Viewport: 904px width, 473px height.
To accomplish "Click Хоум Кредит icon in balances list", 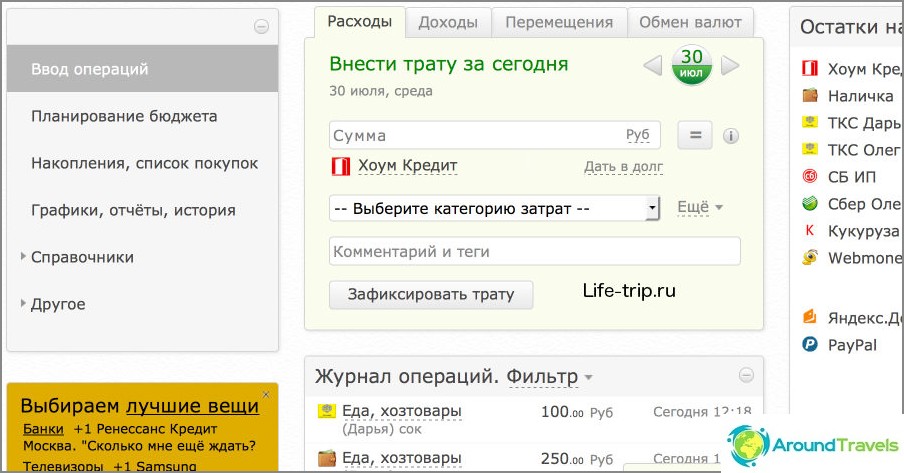I will tap(810, 68).
